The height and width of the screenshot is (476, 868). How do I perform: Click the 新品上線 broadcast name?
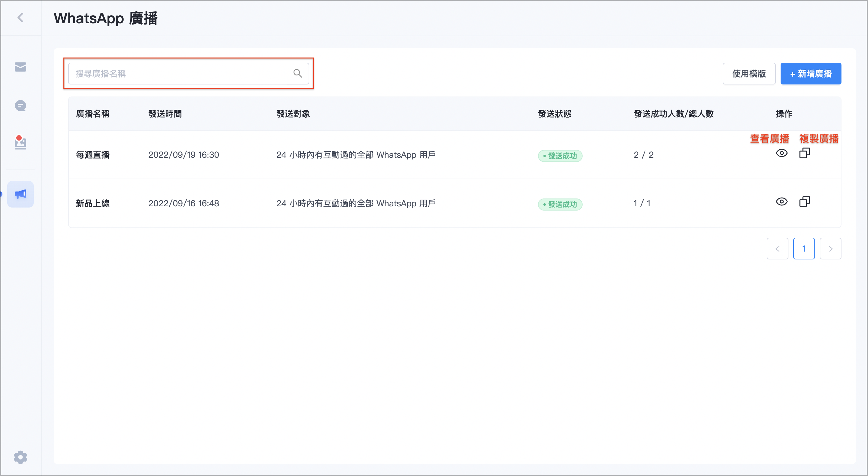click(93, 203)
